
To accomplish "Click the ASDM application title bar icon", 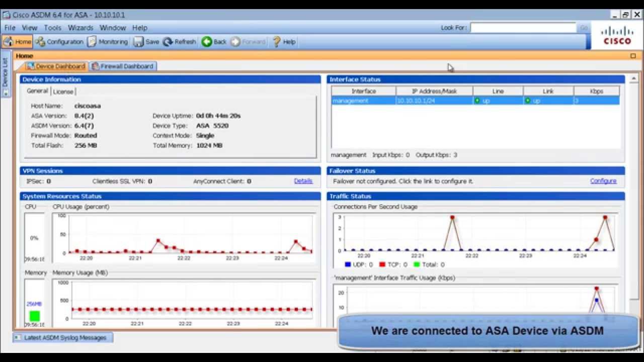I will click(x=6, y=15).
